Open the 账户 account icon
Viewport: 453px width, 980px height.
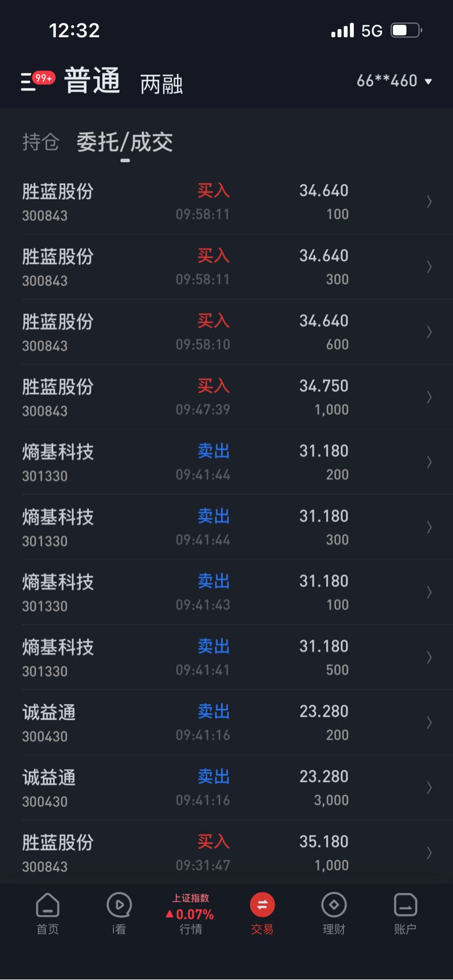(x=405, y=914)
